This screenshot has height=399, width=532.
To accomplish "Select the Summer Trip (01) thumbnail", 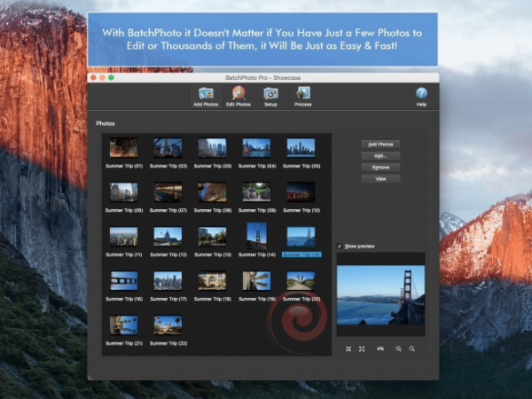I will [124, 147].
